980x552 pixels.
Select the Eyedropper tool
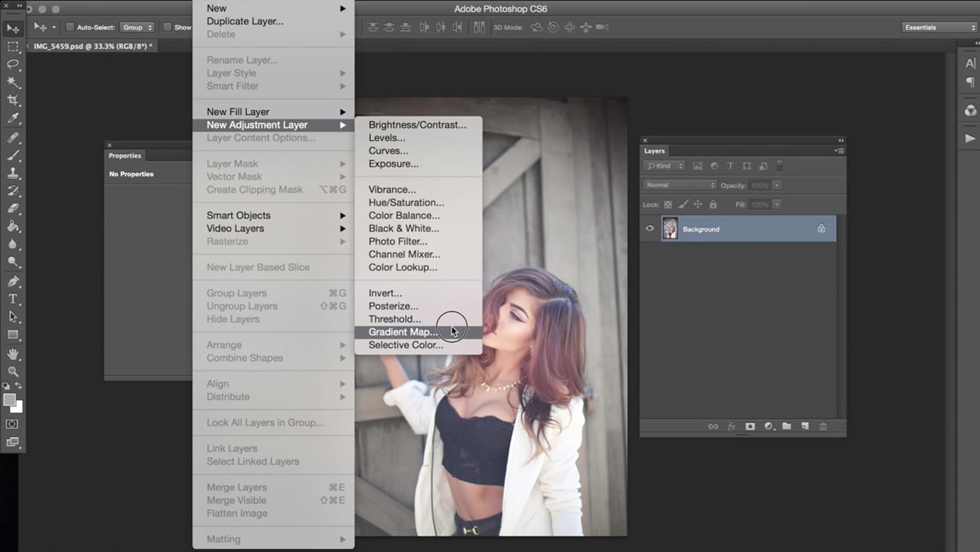coord(12,118)
